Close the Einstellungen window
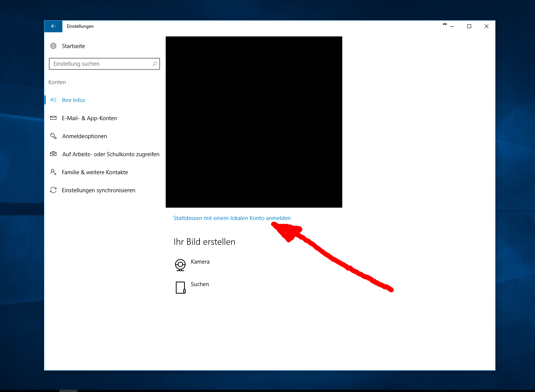The width and height of the screenshot is (535, 392). [x=487, y=26]
